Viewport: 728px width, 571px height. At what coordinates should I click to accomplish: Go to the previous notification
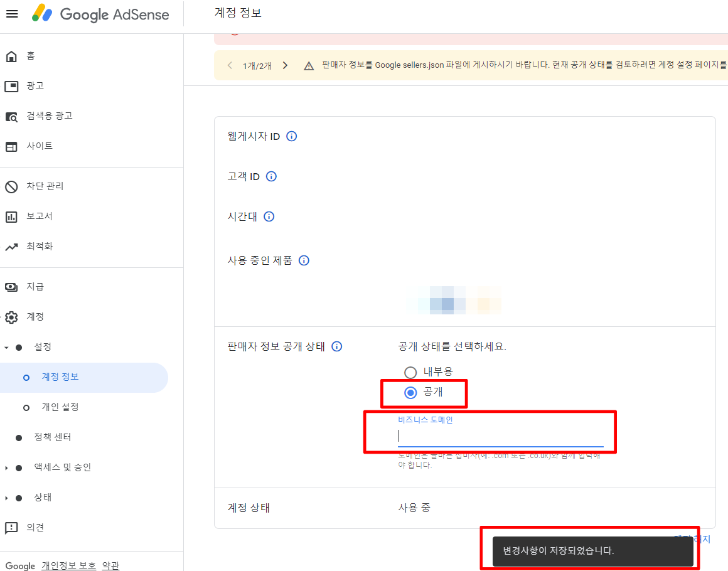tap(230, 65)
